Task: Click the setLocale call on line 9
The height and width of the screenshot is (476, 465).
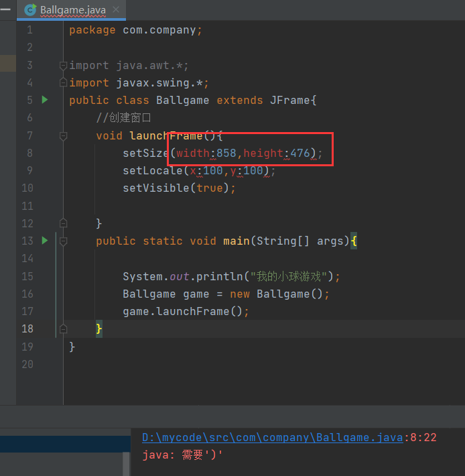Action: click(x=152, y=170)
